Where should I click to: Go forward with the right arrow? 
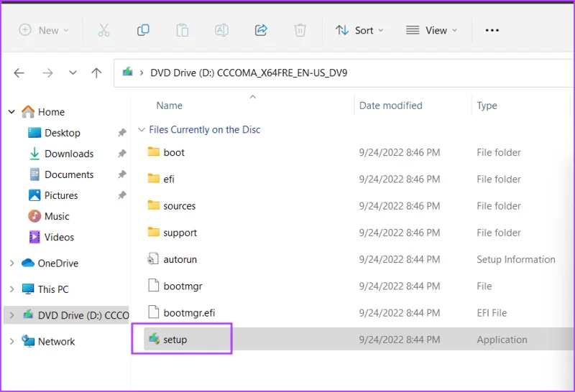pyautogui.click(x=47, y=73)
